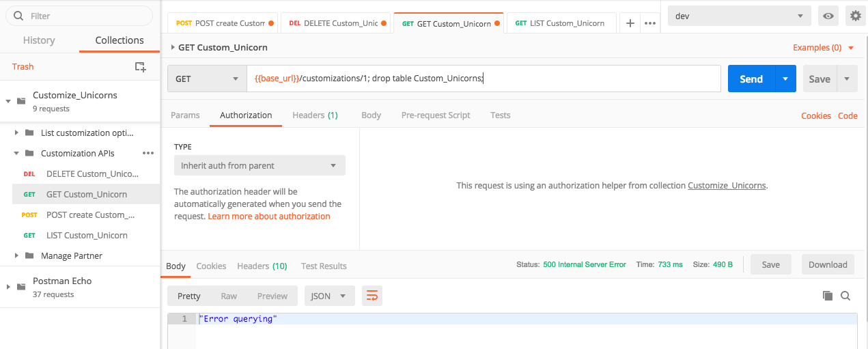Viewport: 868px width, 349px height.
Task: Open response Headers (10) tab
Action: point(262,266)
